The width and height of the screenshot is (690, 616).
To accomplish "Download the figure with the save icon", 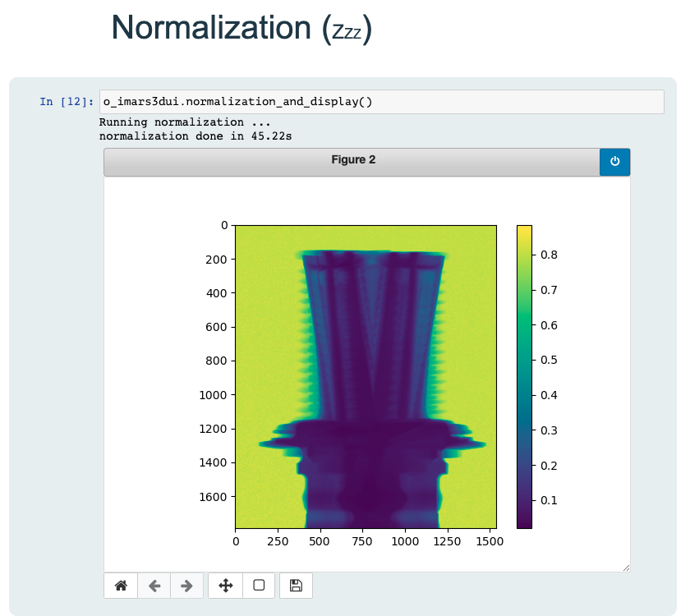I will [297, 586].
